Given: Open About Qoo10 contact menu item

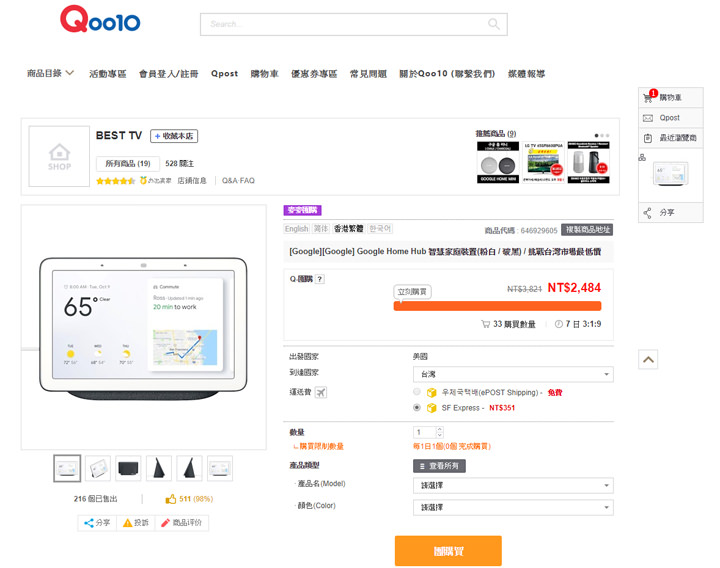Looking at the screenshot, I should [x=447, y=73].
